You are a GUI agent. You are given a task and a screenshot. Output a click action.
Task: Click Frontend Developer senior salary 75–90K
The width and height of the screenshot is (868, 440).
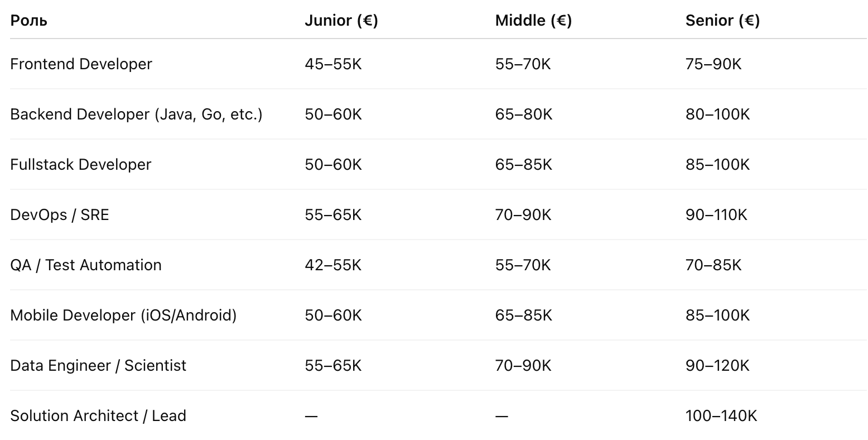[713, 64]
